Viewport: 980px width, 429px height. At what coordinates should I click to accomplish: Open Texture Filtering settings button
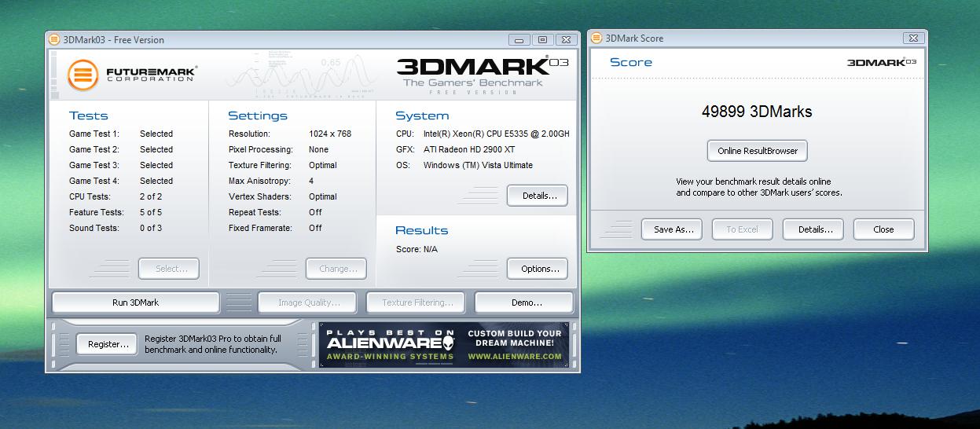pyautogui.click(x=417, y=302)
